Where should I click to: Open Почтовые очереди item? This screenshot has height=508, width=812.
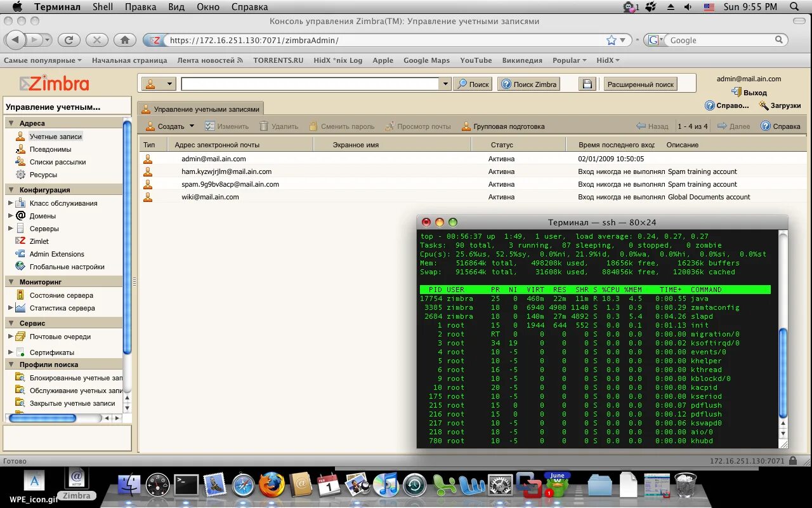[x=60, y=337]
